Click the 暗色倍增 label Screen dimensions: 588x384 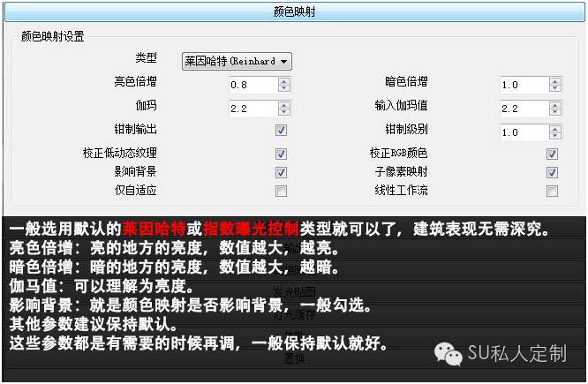tap(406, 81)
